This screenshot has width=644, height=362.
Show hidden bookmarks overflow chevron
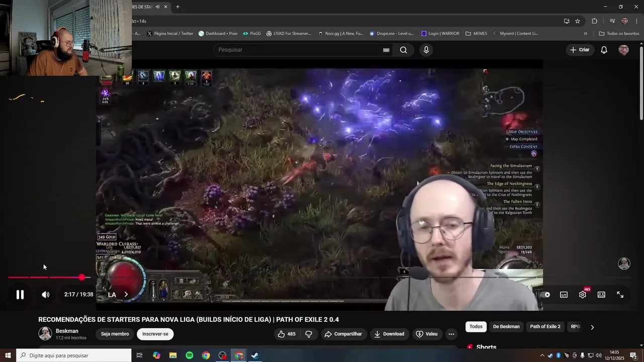coord(585,34)
